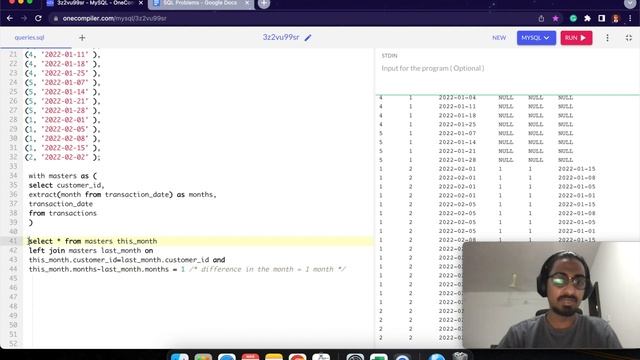This screenshot has height=360, width=640.
Task: Toggle browser side panel icon
Action: click(x=602, y=18)
